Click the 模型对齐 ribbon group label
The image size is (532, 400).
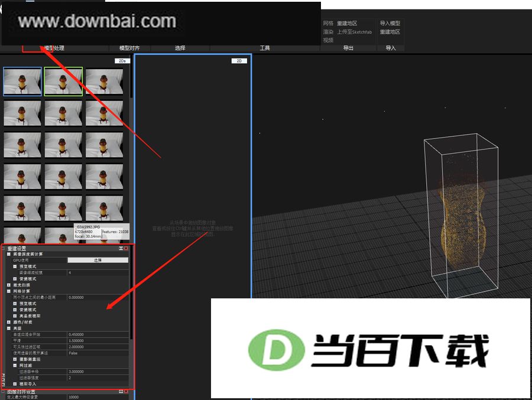click(129, 48)
